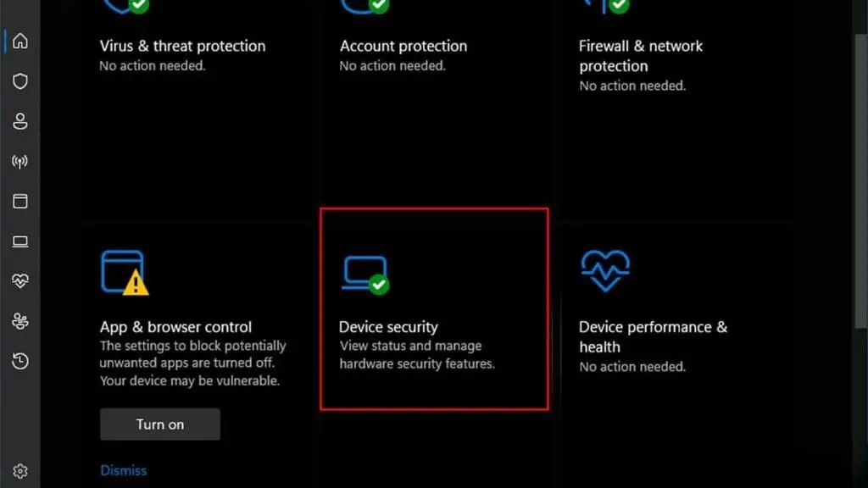The image size is (868, 488).
Task: Open Home in the sidebar
Action: pos(20,41)
